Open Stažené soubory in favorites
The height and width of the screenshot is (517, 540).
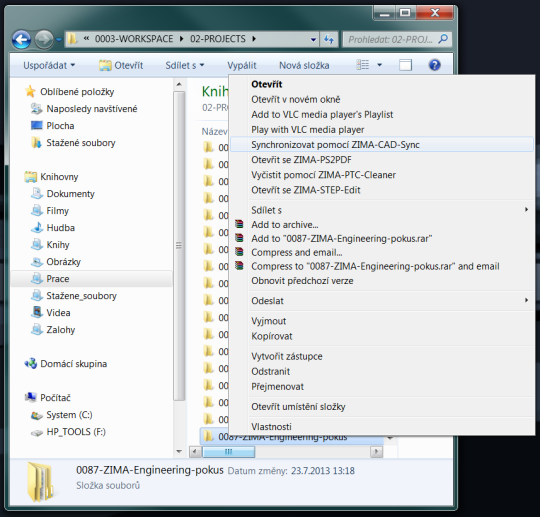[73, 143]
